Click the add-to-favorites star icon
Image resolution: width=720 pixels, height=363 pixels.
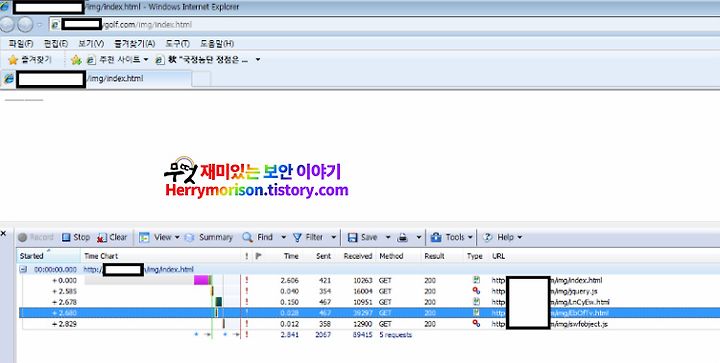pyautogui.click(x=76, y=60)
